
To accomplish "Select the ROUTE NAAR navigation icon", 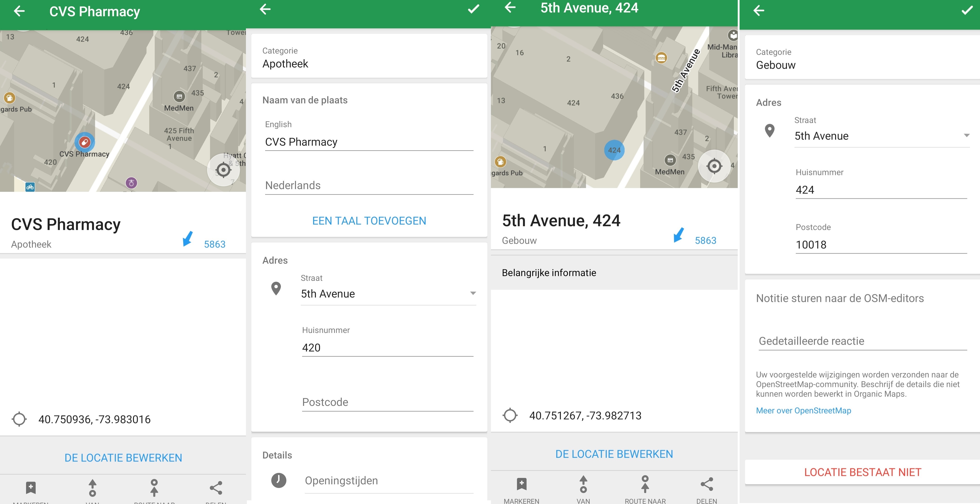I will (x=154, y=488).
